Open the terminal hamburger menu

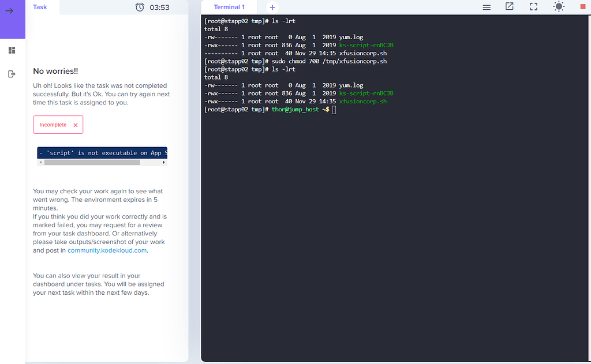(487, 7)
